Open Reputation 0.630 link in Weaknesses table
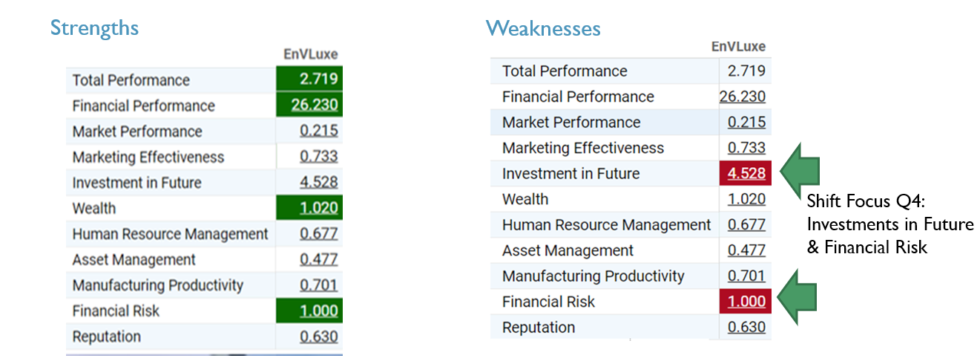 (x=746, y=328)
